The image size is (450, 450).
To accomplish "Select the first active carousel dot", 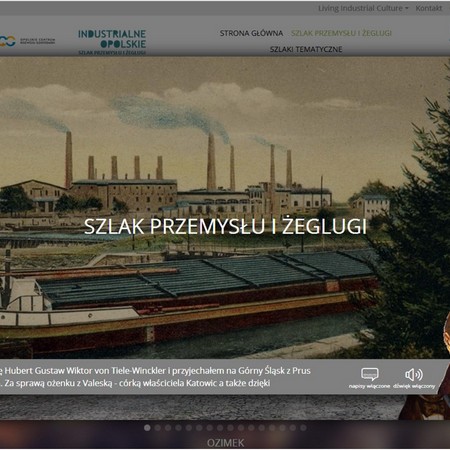I will pyautogui.click(x=147, y=428).
